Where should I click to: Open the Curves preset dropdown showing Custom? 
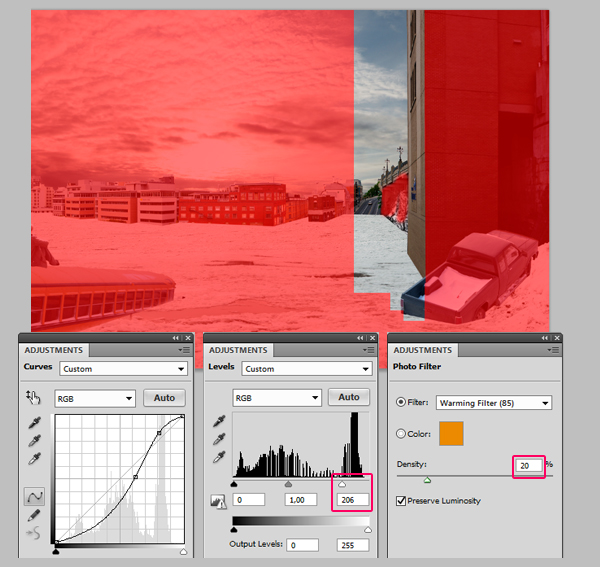tap(123, 369)
